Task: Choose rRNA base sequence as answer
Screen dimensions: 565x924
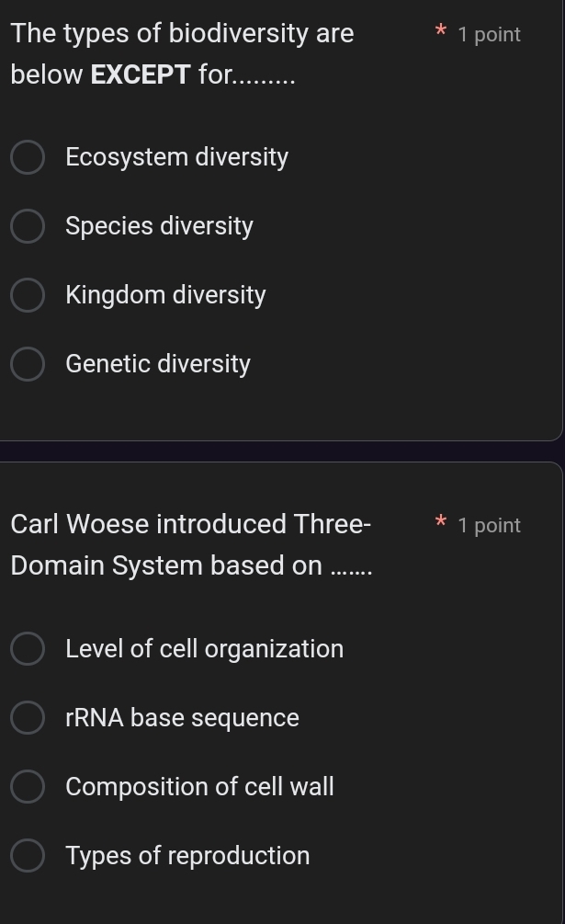Action: 28,717
